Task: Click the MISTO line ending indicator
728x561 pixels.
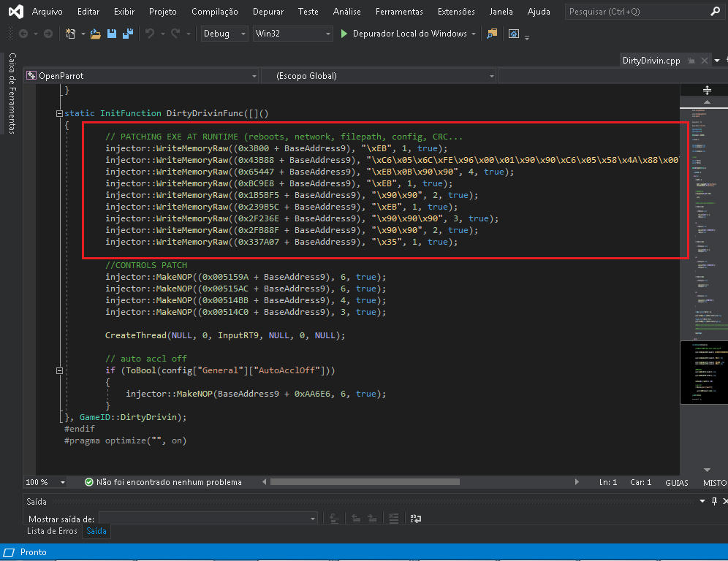Action: pos(715,483)
